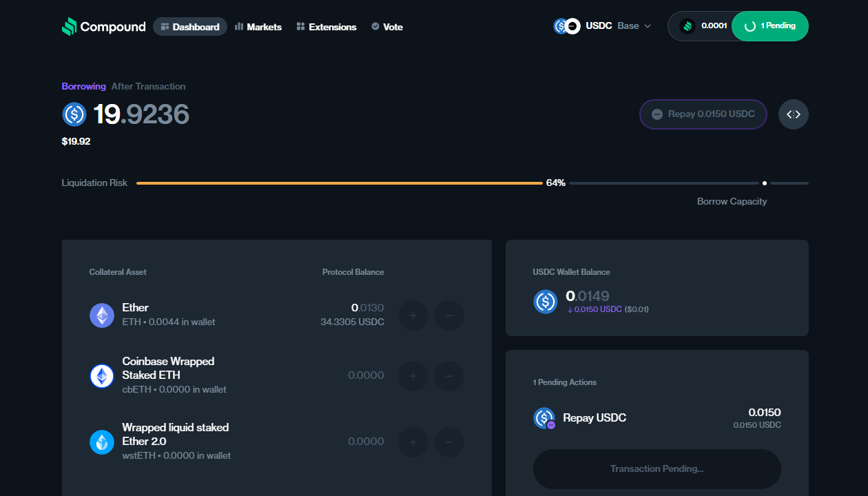The width and height of the screenshot is (868, 496).
Task: Click the Protocol Balance column header
Action: (353, 272)
